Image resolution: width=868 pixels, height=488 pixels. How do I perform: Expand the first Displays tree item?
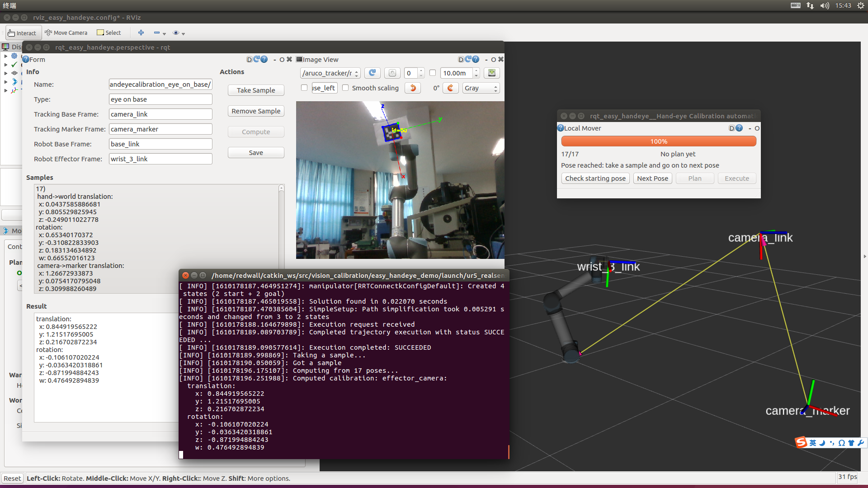coord(6,56)
